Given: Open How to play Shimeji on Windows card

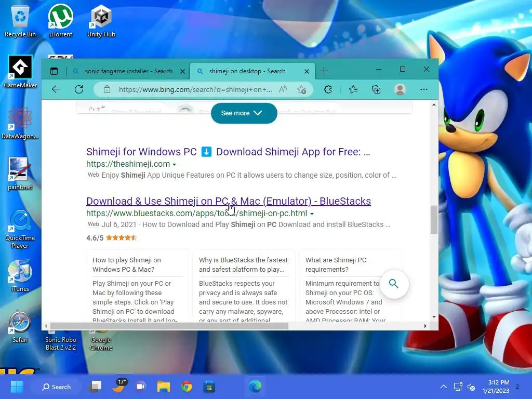Looking at the screenshot, I should [x=137, y=286].
